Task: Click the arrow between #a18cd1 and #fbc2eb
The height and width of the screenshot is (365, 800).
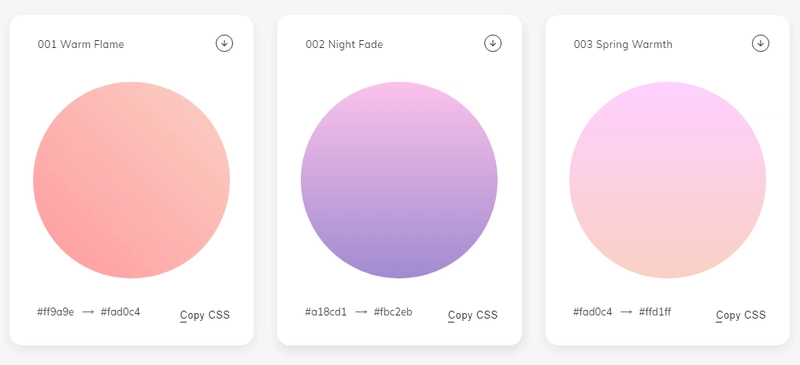Action: (x=361, y=312)
